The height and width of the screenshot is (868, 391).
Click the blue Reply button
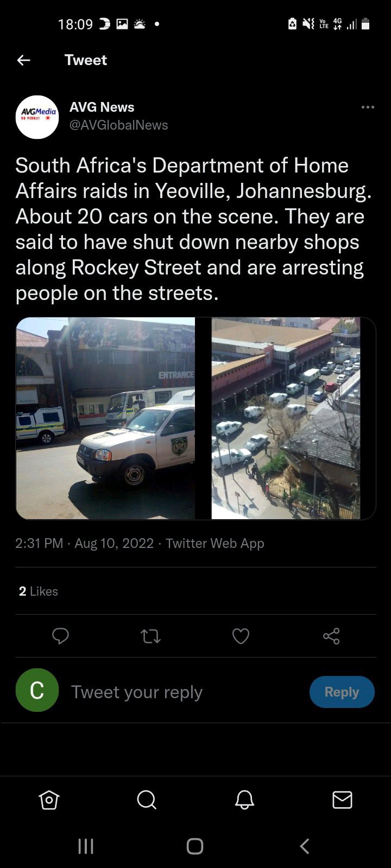pos(342,692)
